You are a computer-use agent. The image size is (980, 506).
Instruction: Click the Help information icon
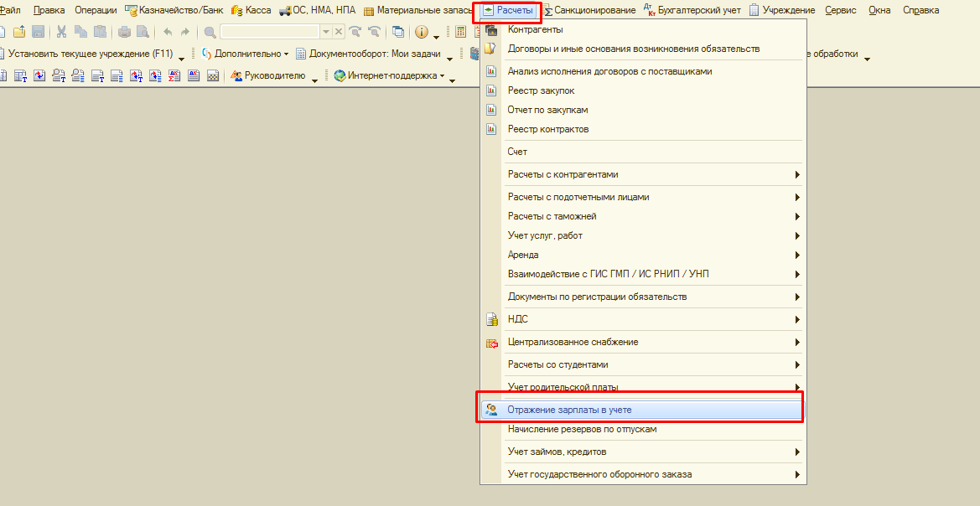coord(422,32)
